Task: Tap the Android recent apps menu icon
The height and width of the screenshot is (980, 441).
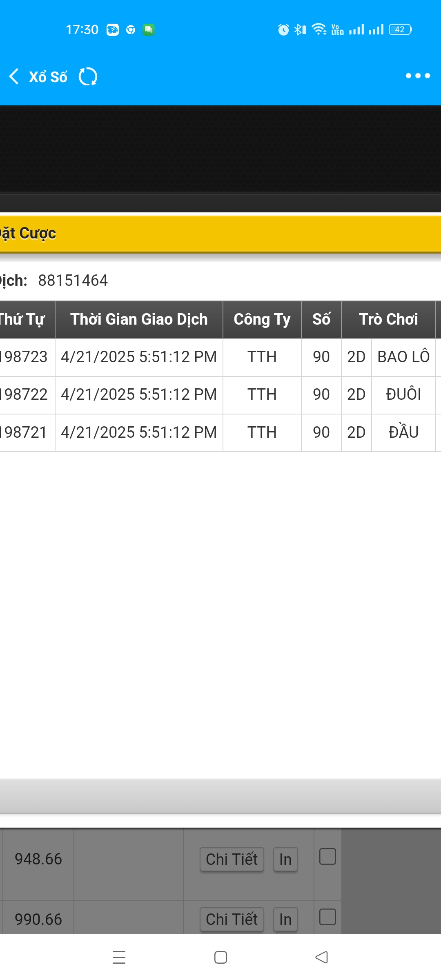Action: (119, 957)
